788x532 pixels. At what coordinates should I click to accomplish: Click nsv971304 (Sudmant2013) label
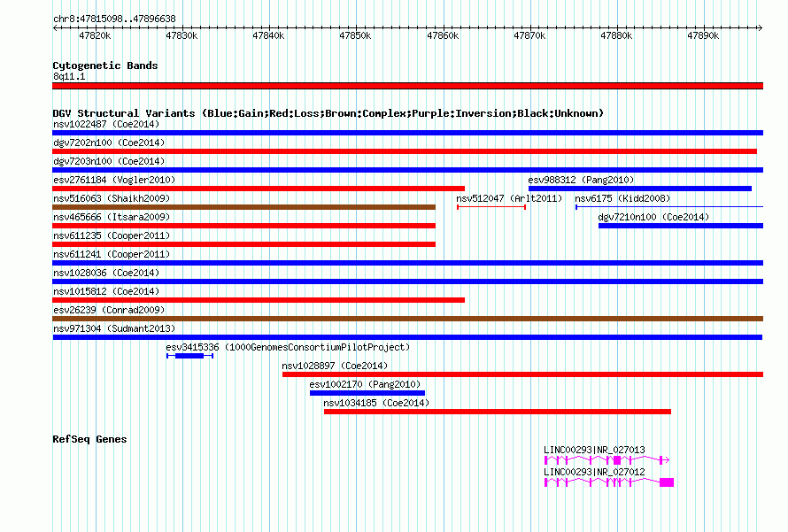pos(114,328)
